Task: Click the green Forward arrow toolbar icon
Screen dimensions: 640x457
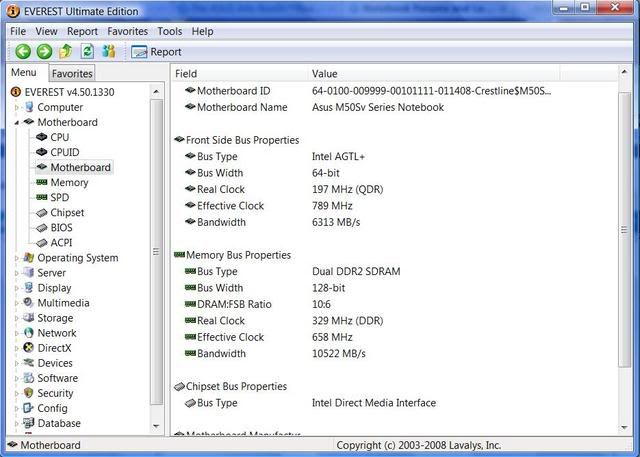Action: click(x=44, y=52)
